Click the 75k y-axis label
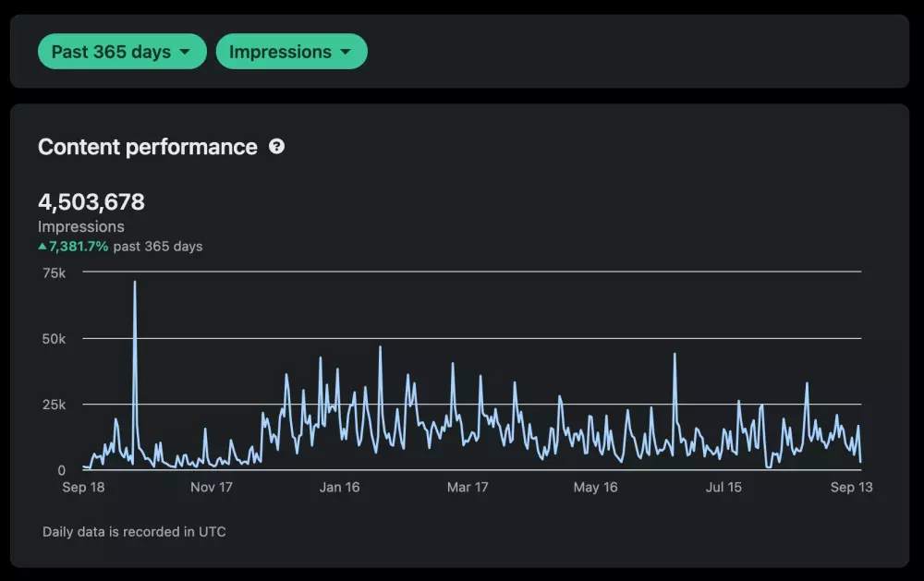Image resolution: width=924 pixels, height=581 pixels. [x=55, y=272]
